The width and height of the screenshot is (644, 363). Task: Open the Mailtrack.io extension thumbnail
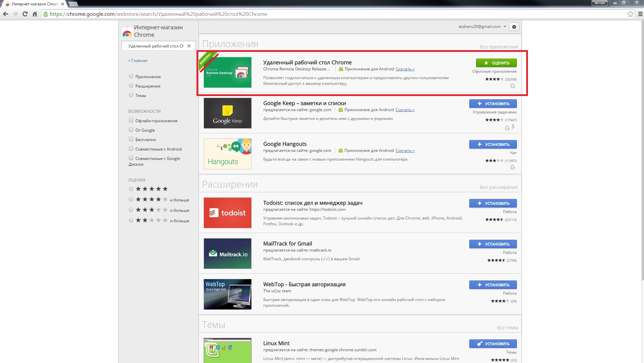coord(227,254)
